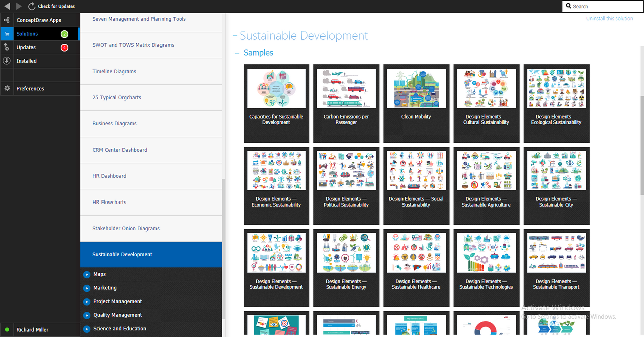Open Carbon Emissions per Passenger sample
Viewport: 644px width, 337px height.
346,89
